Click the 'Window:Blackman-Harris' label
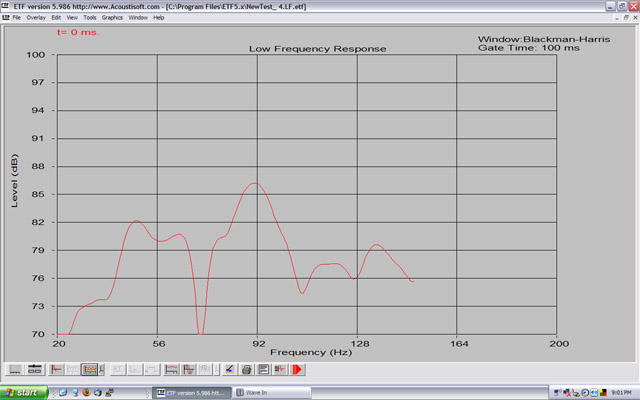This screenshot has height=400, width=640. pos(544,39)
